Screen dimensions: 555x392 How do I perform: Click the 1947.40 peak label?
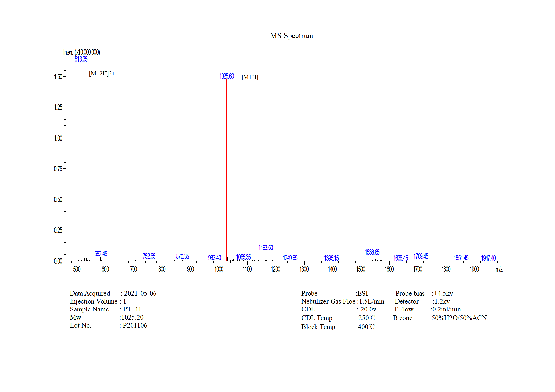click(x=488, y=258)
